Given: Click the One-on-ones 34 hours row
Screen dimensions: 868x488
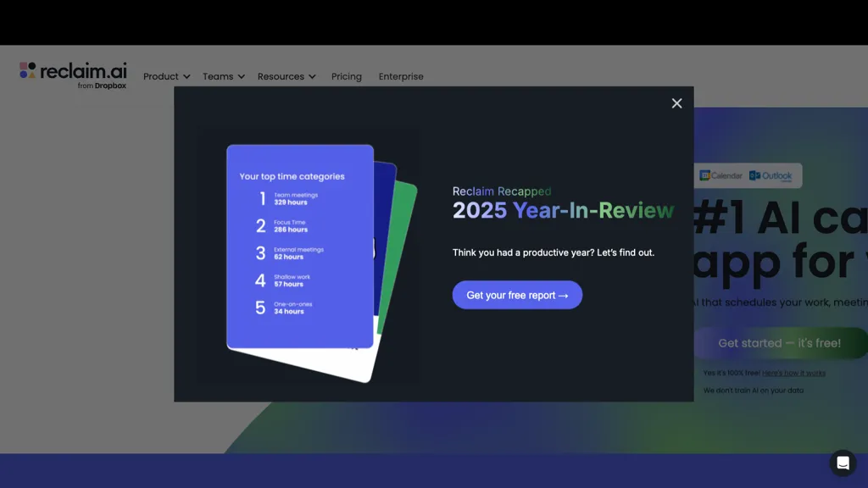Looking at the screenshot, I should [283, 308].
